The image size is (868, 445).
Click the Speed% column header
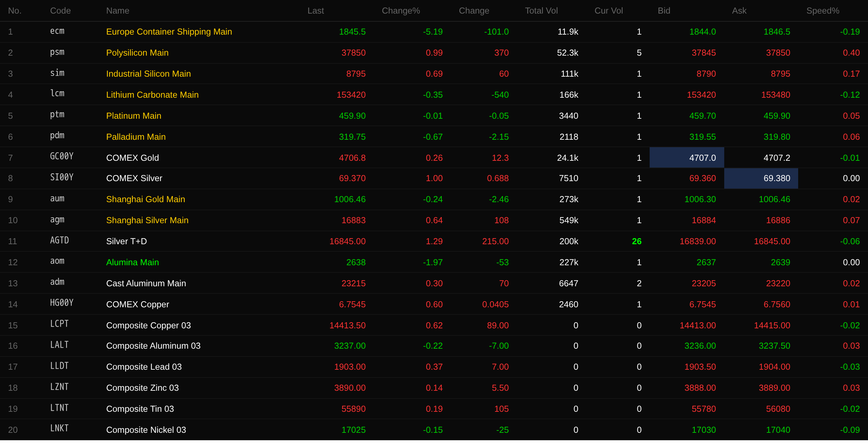pyautogui.click(x=823, y=11)
